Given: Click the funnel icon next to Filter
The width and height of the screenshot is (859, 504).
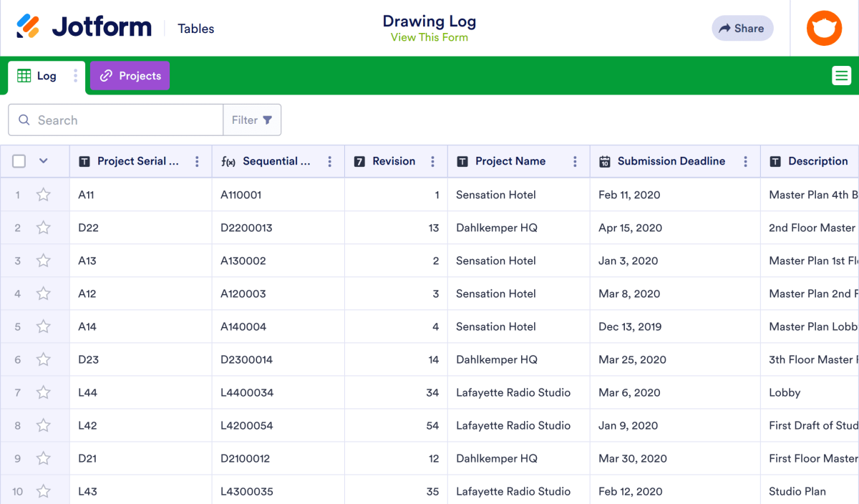Looking at the screenshot, I should coord(268,120).
